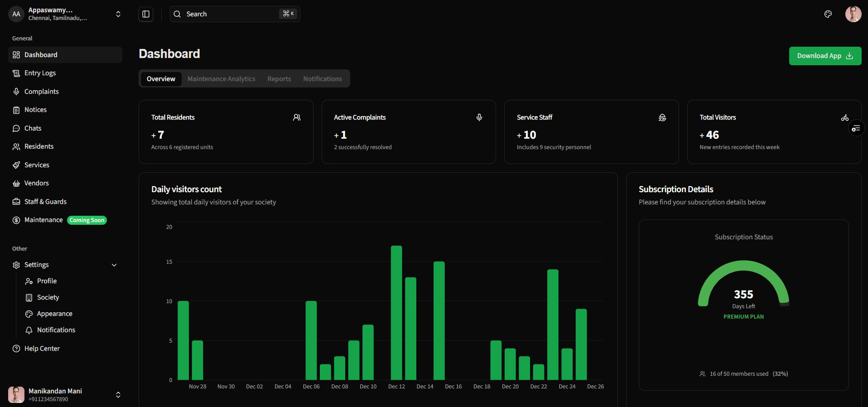
Task: Go to Chats in the sidebar
Action: pos(33,128)
